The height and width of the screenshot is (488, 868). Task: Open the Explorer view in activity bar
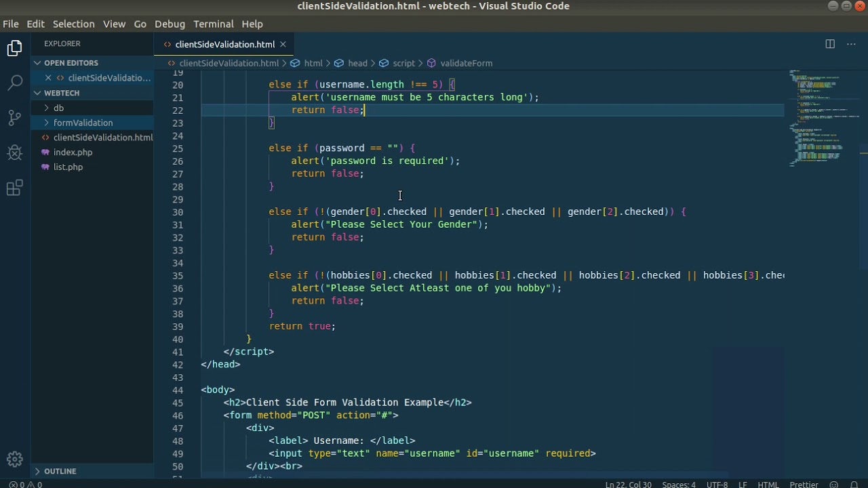15,48
